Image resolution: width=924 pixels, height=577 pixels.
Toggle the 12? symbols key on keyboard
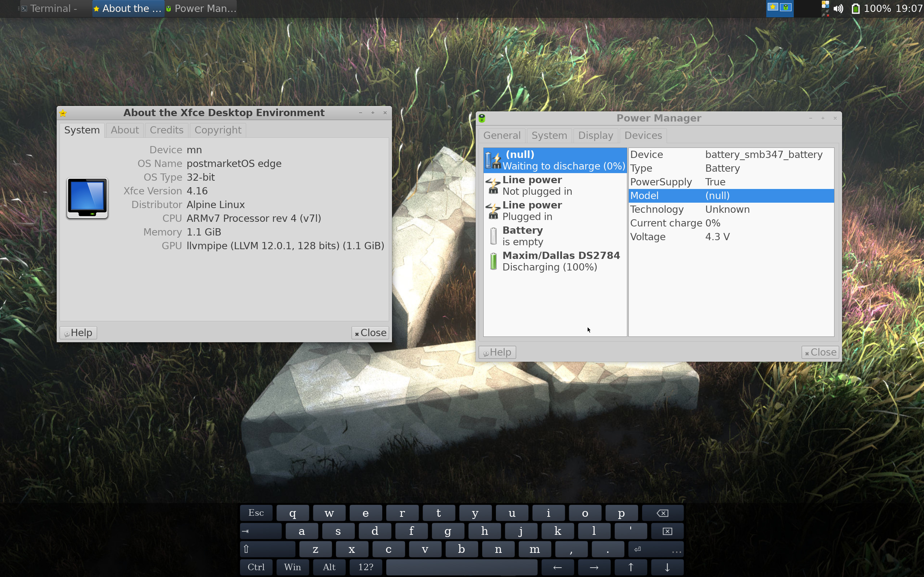(x=365, y=567)
